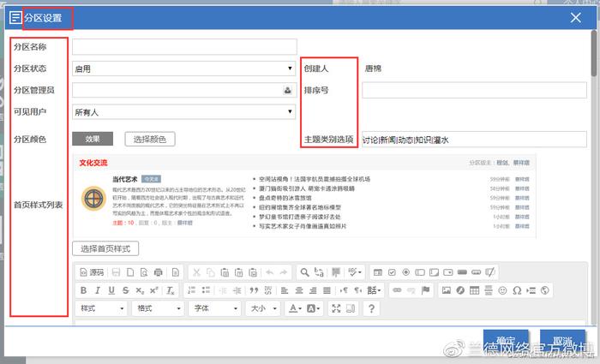Insert a special character (Omega icon)

click(517, 290)
